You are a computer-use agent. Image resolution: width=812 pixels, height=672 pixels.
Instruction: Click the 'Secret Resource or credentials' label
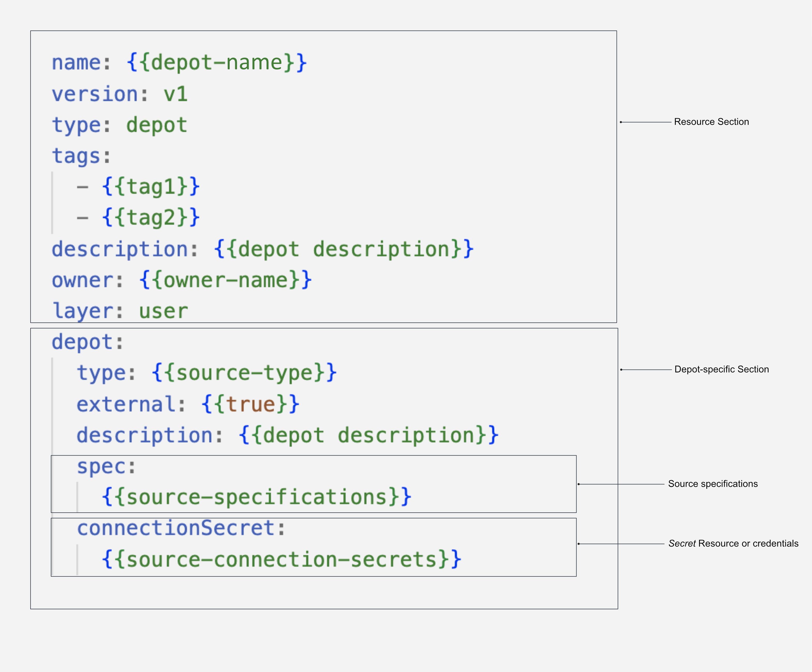(733, 543)
